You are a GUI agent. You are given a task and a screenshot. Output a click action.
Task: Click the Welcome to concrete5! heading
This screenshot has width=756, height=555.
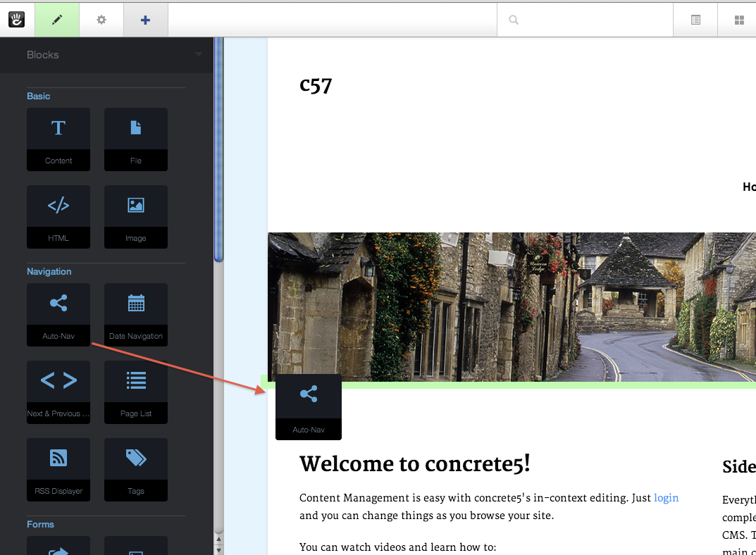(x=415, y=463)
